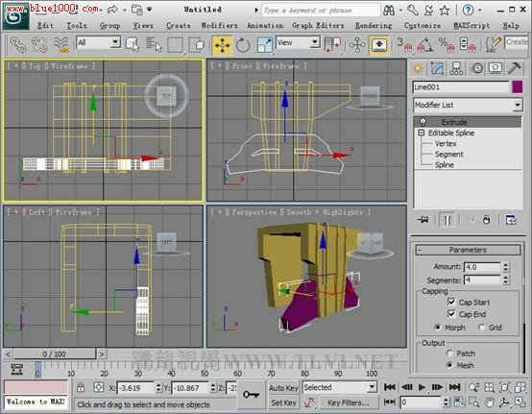Uncheck the Cap End checkbox
532x414 pixels.
tap(451, 314)
